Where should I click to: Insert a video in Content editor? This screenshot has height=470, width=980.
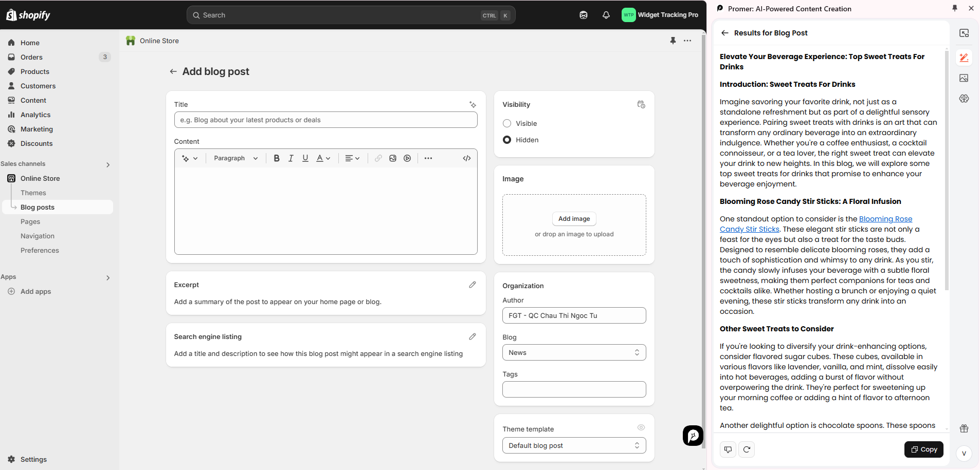pyautogui.click(x=407, y=158)
